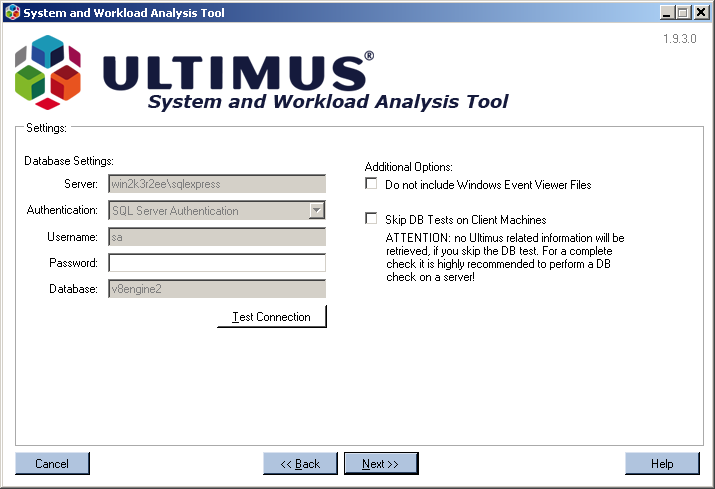Click the Additional Options: label
715x489 pixels.
[x=409, y=167]
